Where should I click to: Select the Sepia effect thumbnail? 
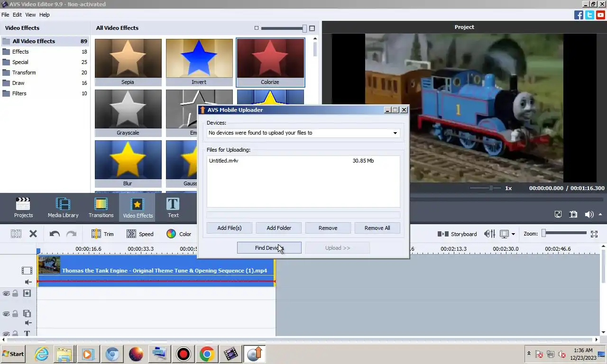[x=128, y=63]
